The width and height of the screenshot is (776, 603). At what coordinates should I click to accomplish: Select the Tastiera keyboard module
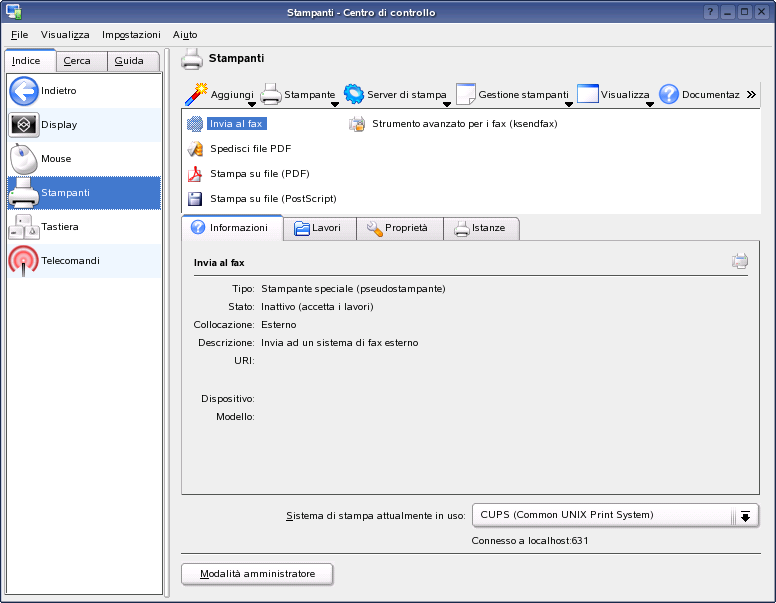pos(24,227)
